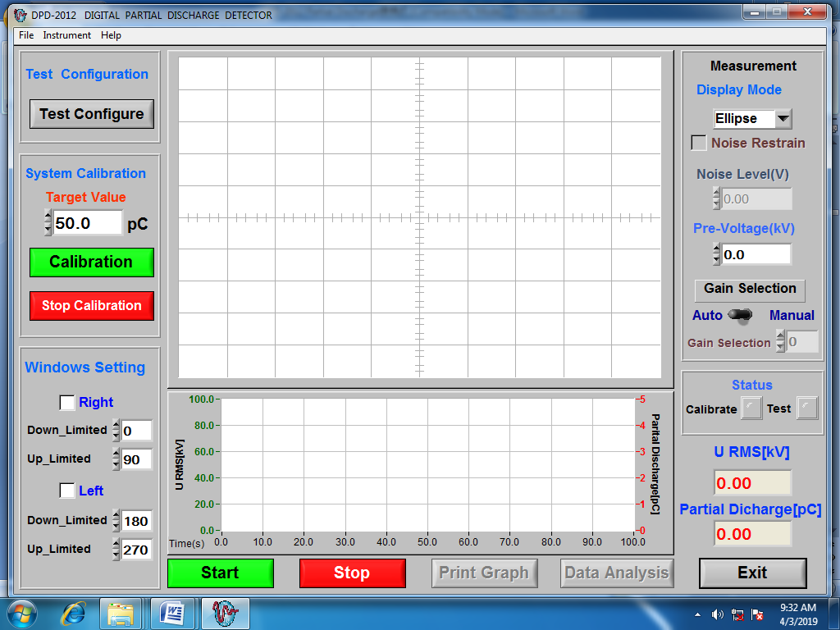
Task: Click the Target Value stepper arrows
Action: click(48, 223)
